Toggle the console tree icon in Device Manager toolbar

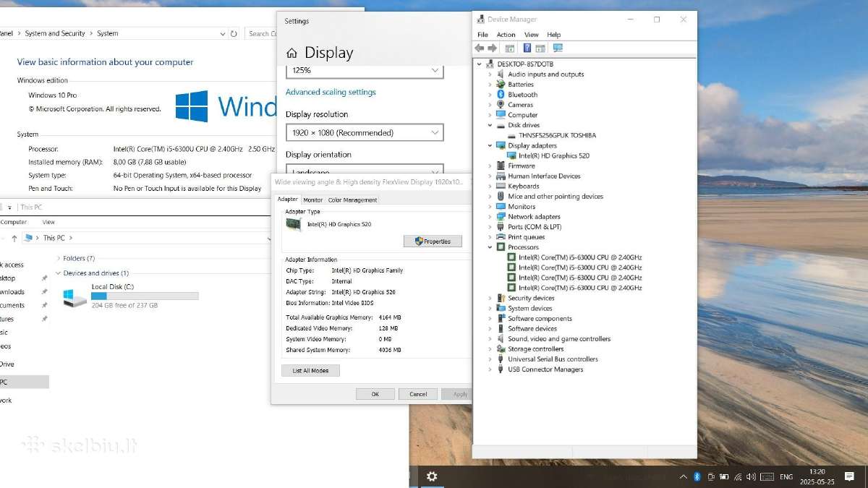(510, 48)
